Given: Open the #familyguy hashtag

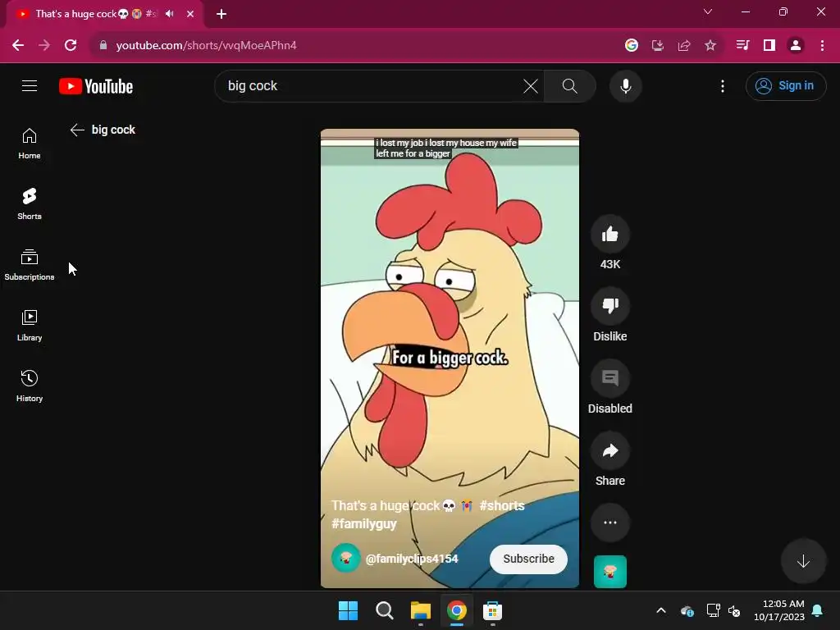Looking at the screenshot, I should 363,523.
